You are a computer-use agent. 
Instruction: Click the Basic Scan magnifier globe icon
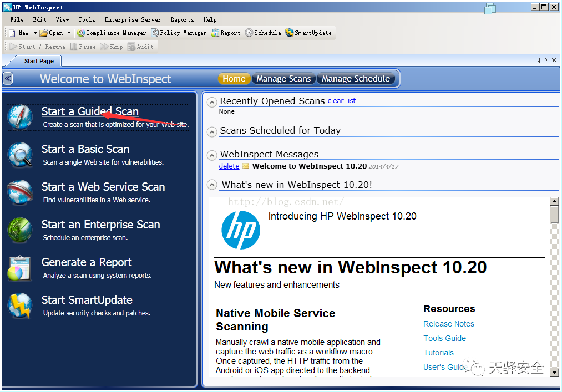coord(20,155)
